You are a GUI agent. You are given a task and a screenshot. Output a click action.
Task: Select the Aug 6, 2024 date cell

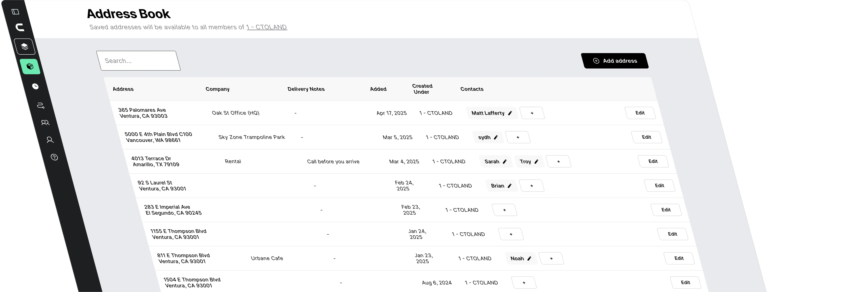437,283
